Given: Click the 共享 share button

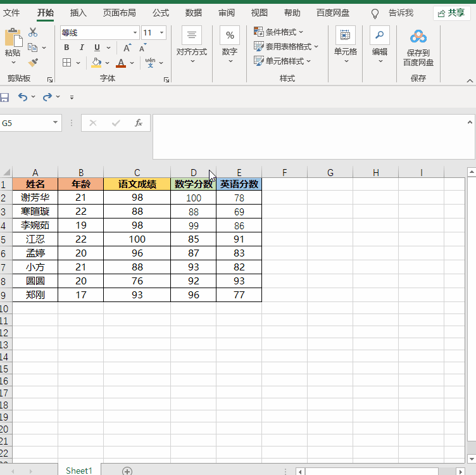Looking at the screenshot, I should pyautogui.click(x=452, y=13).
